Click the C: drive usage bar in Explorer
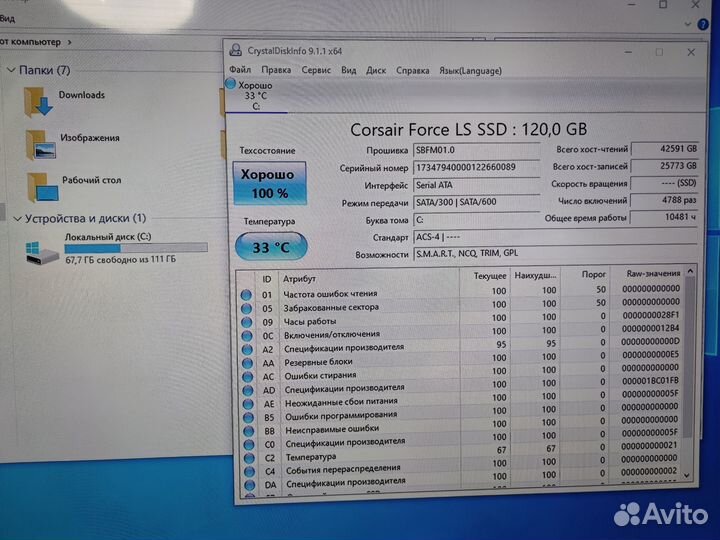 [136, 248]
